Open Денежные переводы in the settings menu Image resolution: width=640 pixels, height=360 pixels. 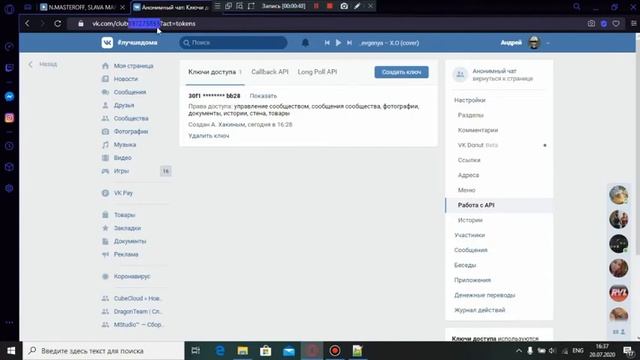point(484,295)
